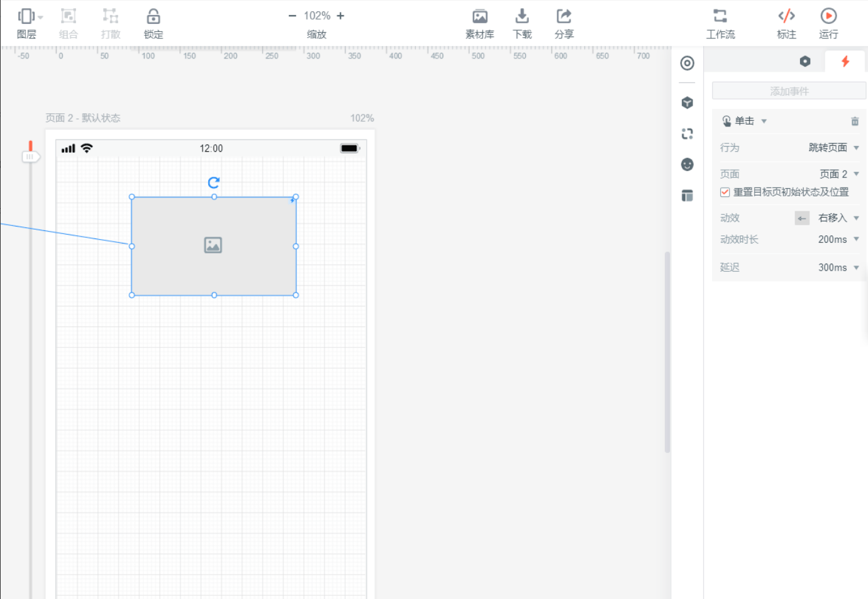Click the rotate handle above the image

point(214,182)
